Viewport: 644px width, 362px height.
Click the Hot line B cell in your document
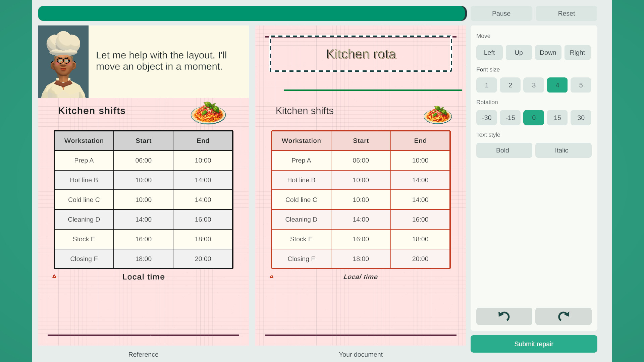point(301,180)
